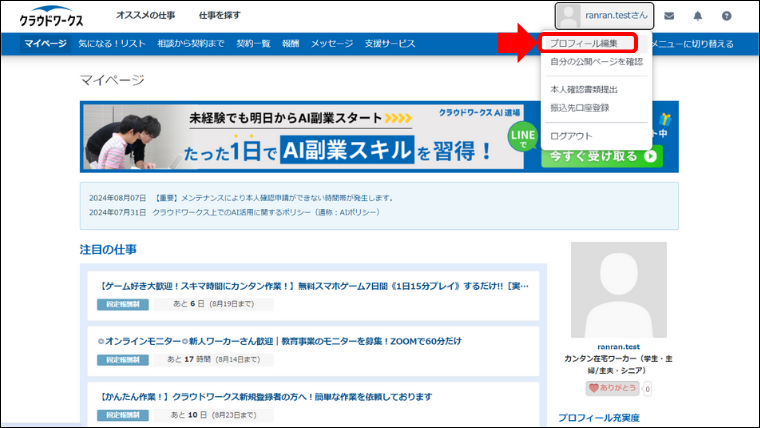The width and height of the screenshot is (760, 428).
Task: Click the small user avatar in header
Action: (x=569, y=16)
